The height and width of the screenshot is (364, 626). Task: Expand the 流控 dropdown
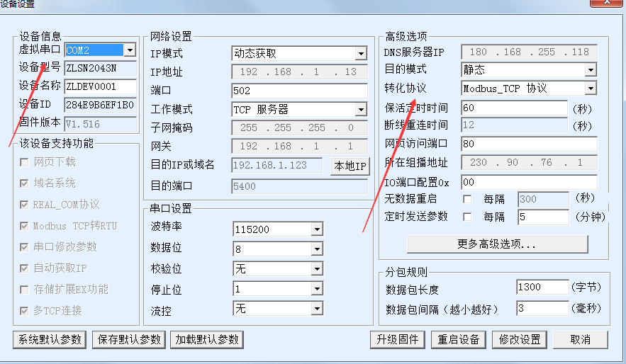(316, 309)
